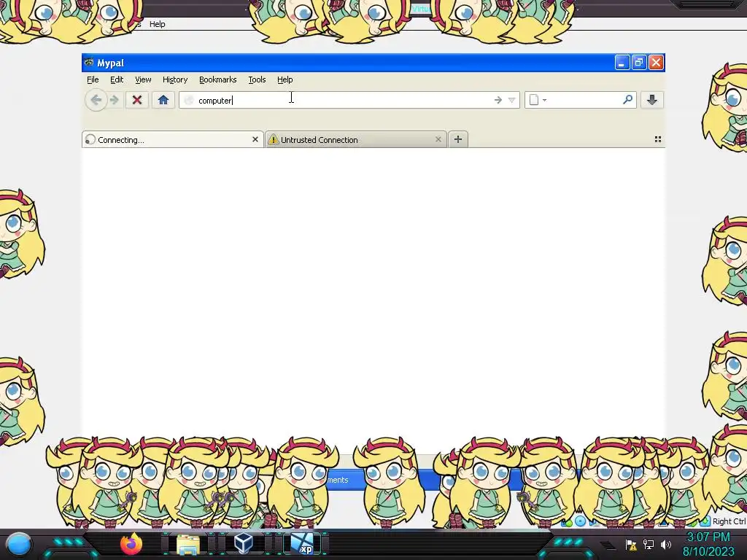Screen dimensions: 747x560
Task: Open a new tab with plus button
Action: click(x=458, y=139)
